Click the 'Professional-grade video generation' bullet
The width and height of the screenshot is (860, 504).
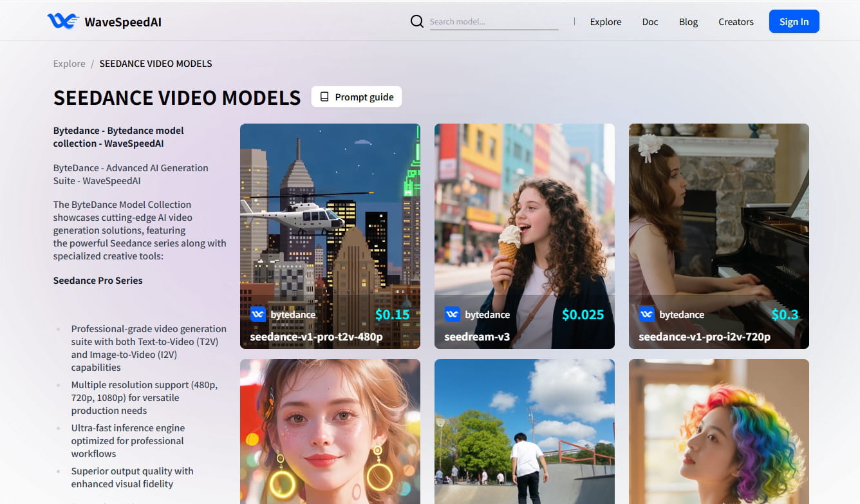(149, 348)
